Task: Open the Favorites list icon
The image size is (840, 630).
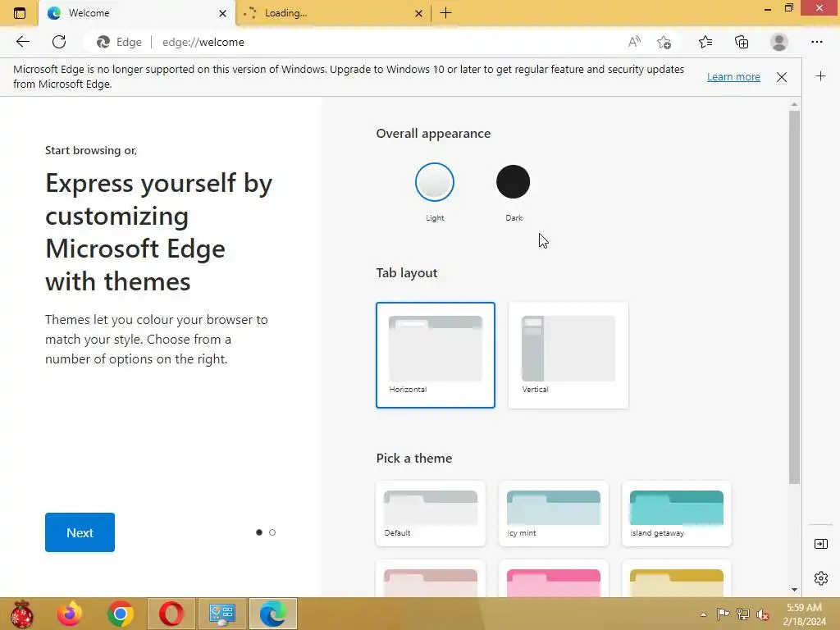Action: coord(705,42)
